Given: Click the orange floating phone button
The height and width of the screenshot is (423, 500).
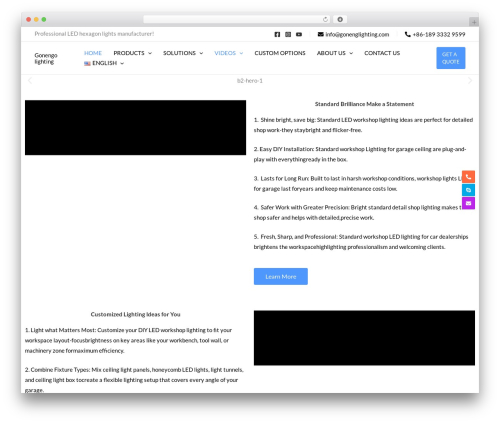Looking at the screenshot, I should click(468, 177).
